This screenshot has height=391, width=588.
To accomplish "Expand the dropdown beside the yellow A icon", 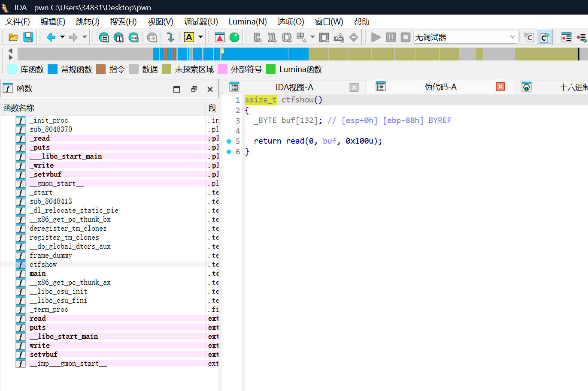I will point(200,37).
